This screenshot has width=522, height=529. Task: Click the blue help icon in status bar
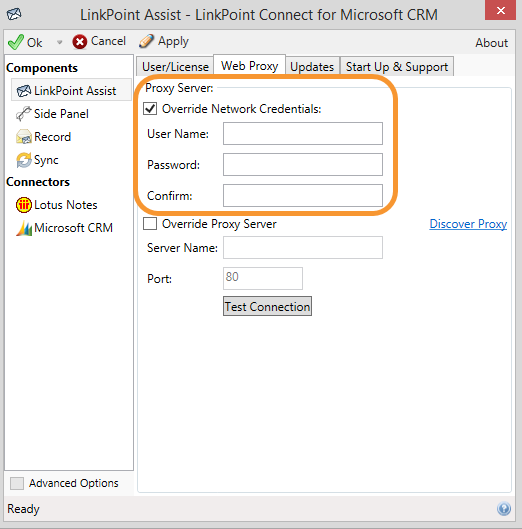click(504, 509)
